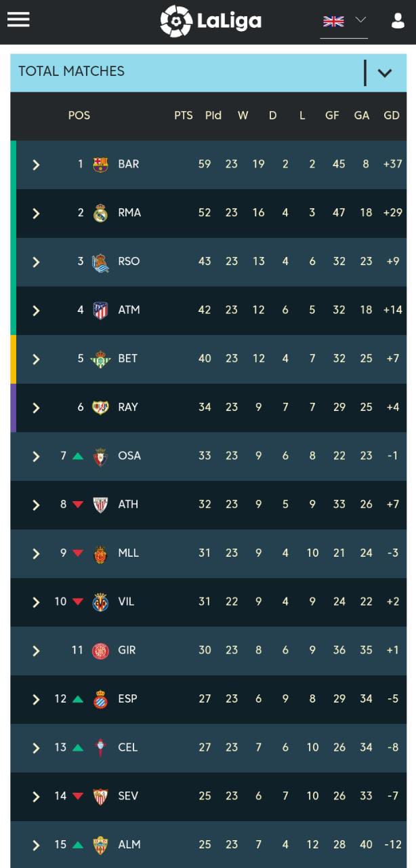Click the Real Madrid crest

100,213
